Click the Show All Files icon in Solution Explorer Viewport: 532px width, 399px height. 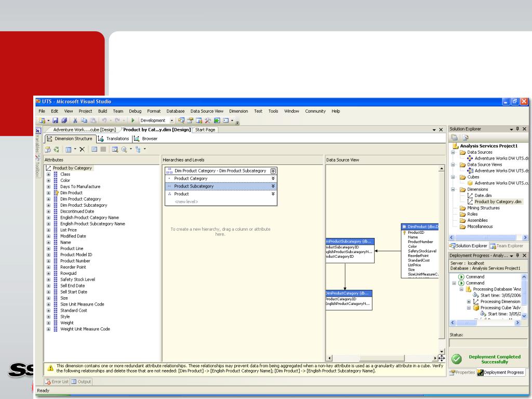click(x=465, y=138)
